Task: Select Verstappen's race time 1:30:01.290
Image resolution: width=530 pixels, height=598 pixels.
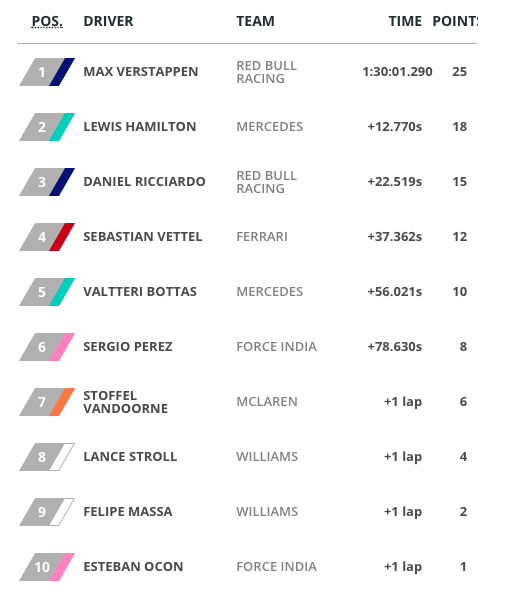Action: (x=397, y=72)
